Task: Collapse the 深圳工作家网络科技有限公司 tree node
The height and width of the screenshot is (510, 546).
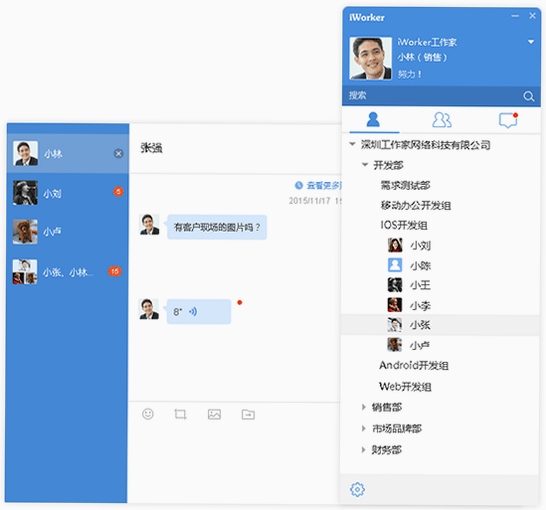Action: pos(352,144)
